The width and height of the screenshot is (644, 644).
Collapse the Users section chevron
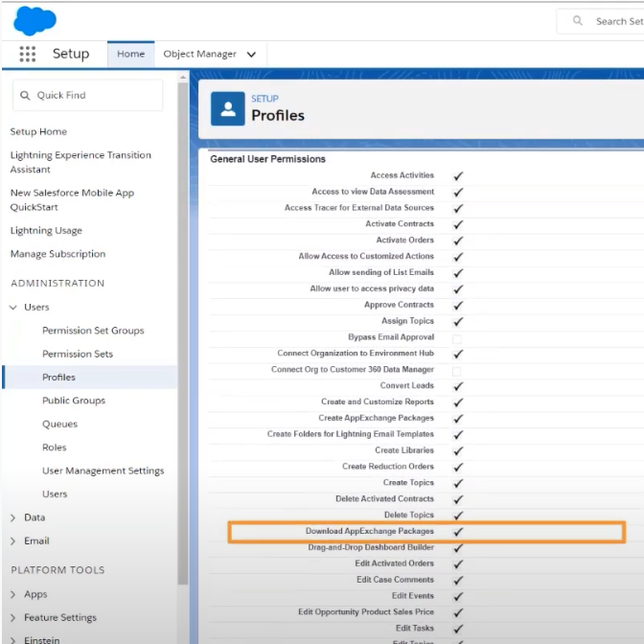click(x=13, y=308)
